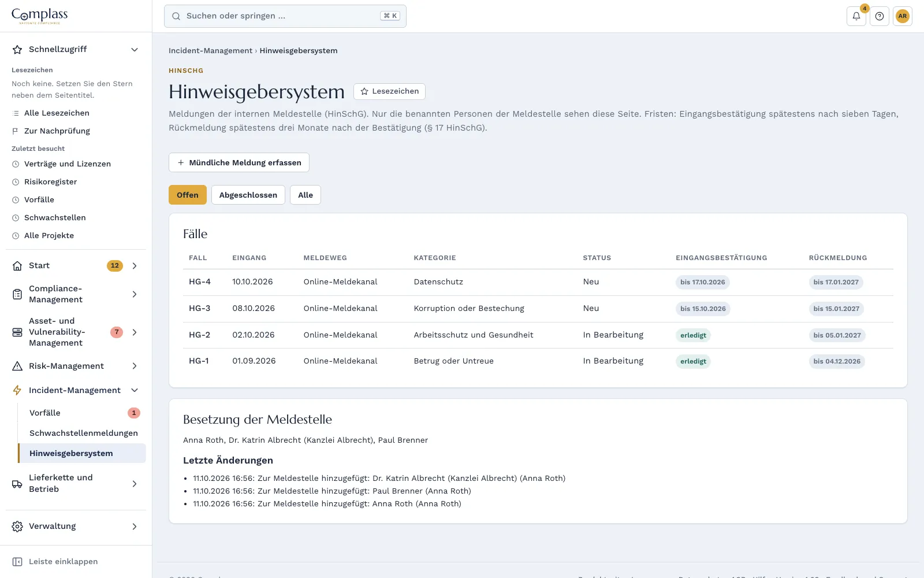
Task: Click the Complass logo
Action: (40, 16)
